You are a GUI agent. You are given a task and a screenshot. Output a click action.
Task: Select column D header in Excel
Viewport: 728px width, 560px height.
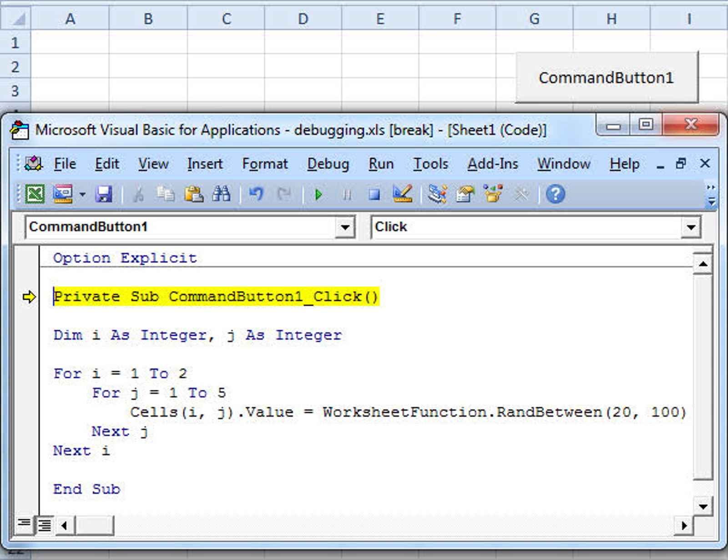click(303, 18)
